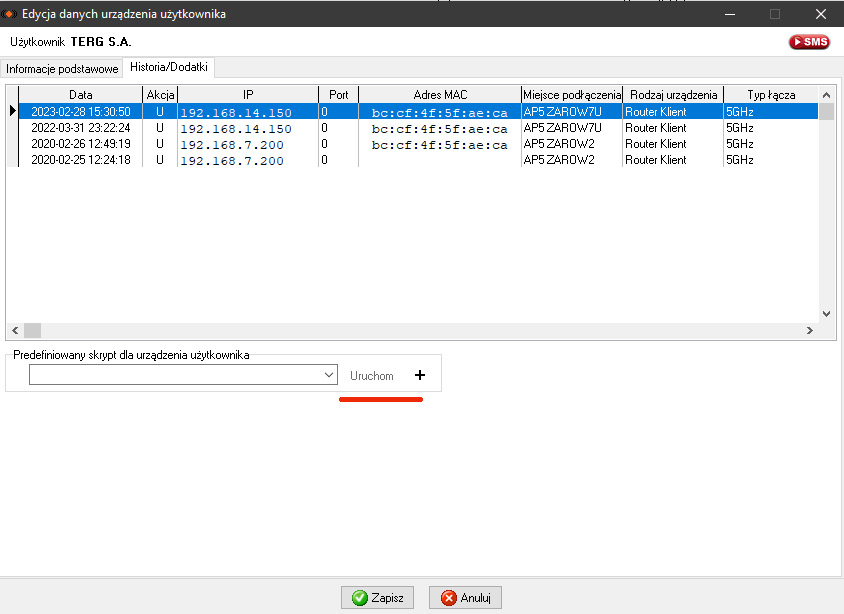The width and height of the screenshot is (844, 614).
Task: Click the Adres MAC column header
Action: [x=440, y=95]
